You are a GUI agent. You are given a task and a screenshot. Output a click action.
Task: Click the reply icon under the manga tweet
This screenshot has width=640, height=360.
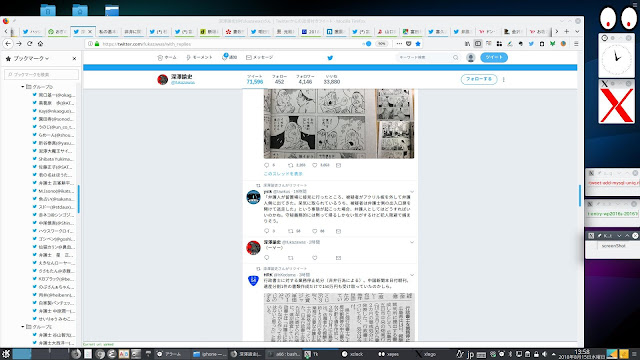267,165
